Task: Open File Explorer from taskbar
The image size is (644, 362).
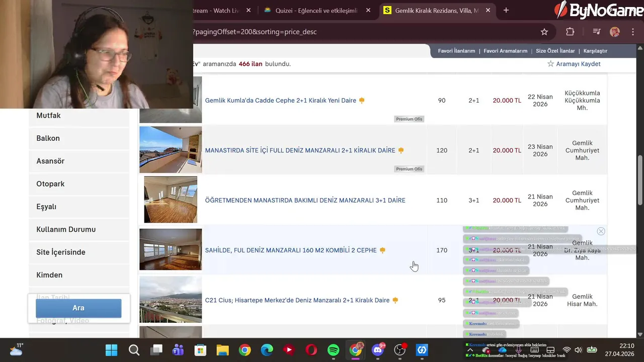Action: 222,350
